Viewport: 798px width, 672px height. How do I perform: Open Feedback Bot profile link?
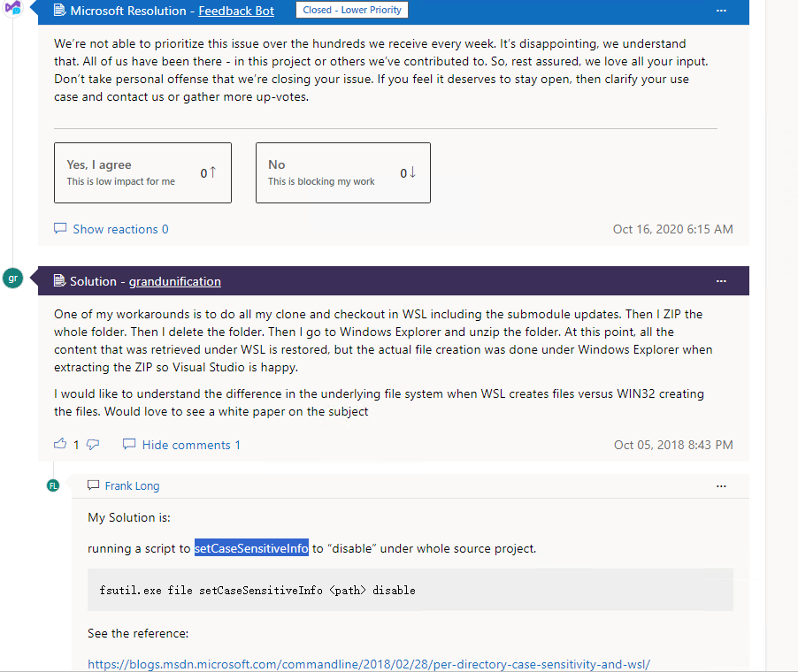[236, 11]
